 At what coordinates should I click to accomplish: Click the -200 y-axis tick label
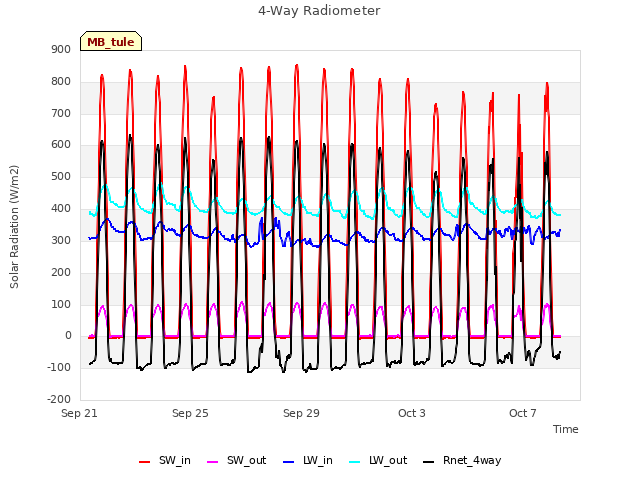point(59,399)
